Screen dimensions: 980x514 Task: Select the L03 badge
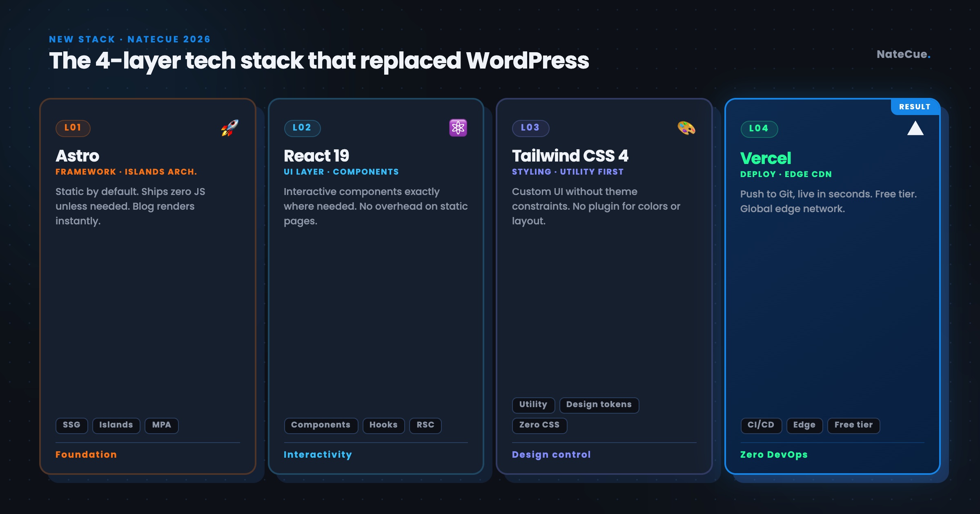[x=530, y=128]
